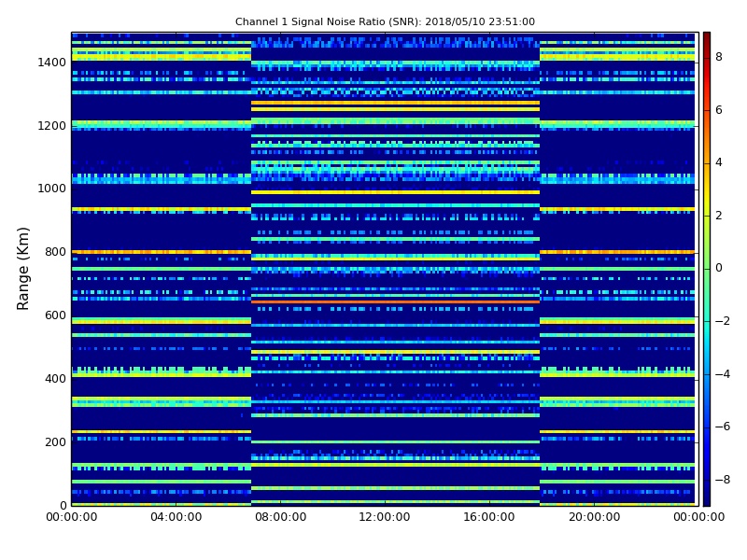Screen dimensions: 747x560
Task: Click the 'Range (Km)' y-axis label
Action: click(x=22, y=269)
